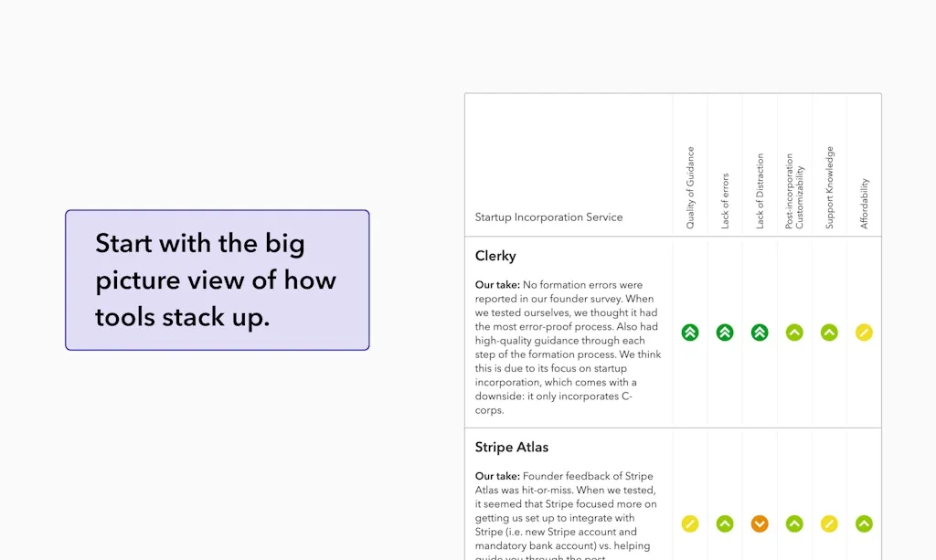Click the purple big picture view callout
Screen dimensions: 936x560
pos(217,280)
